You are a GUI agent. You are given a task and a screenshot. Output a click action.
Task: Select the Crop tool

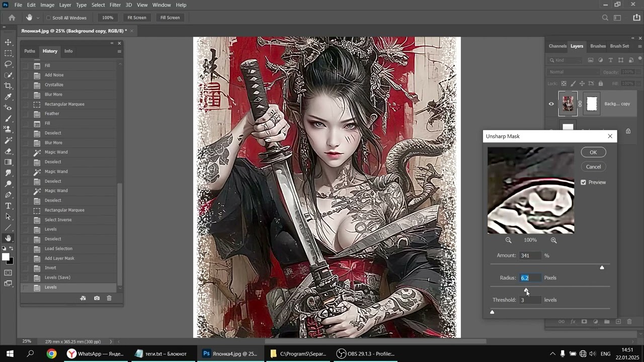(x=8, y=86)
